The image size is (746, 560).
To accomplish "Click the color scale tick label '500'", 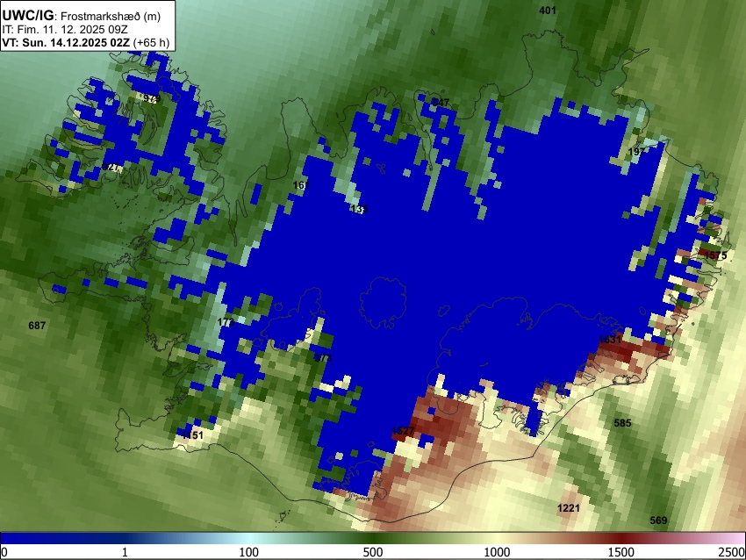I will (x=373, y=552).
